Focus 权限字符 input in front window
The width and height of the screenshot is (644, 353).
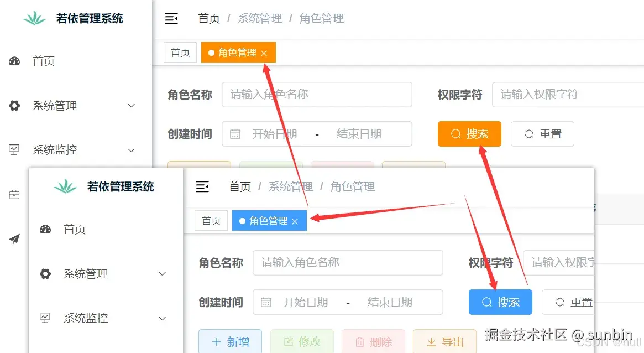pos(558,263)
